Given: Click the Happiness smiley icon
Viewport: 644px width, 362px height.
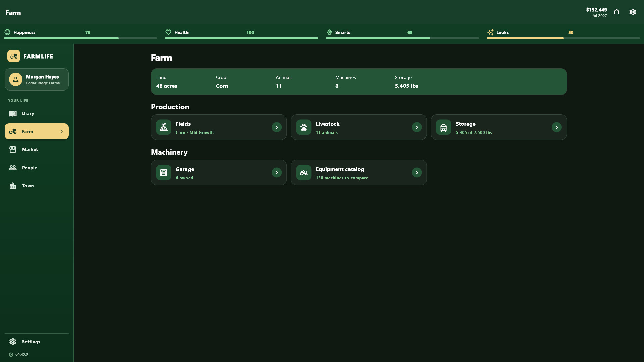Looking at the screenshot, I should [7, 32].
